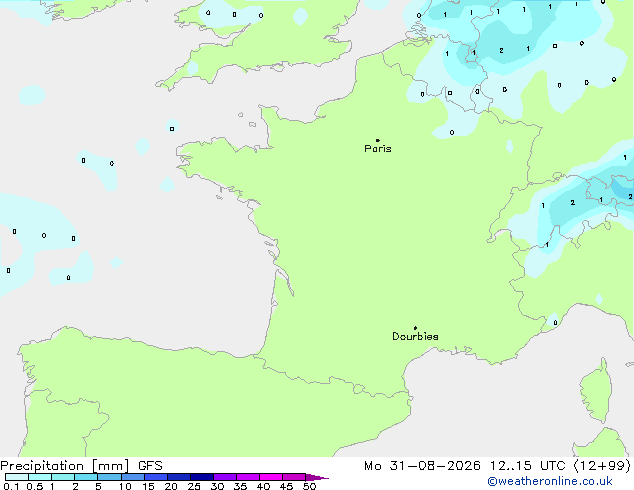Image resolution: width=634 pixels, height=490 pixels.
Task: Click the cyan 2 mm legend swatch
Action: click(x=87, y=477)
